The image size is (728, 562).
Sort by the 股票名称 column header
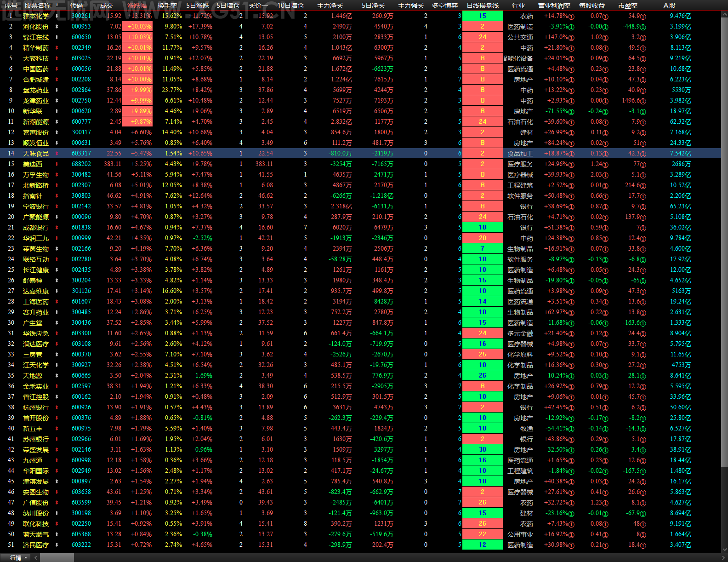pos(38,6)
